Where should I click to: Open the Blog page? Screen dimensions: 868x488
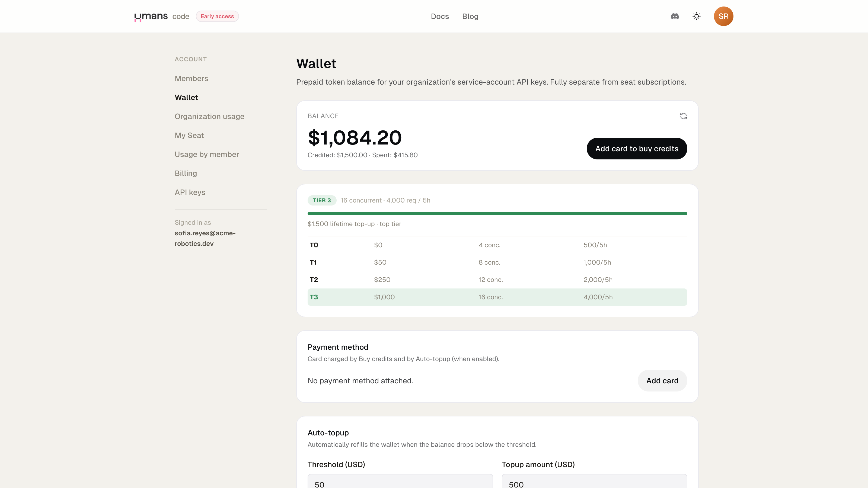point(470,16)
